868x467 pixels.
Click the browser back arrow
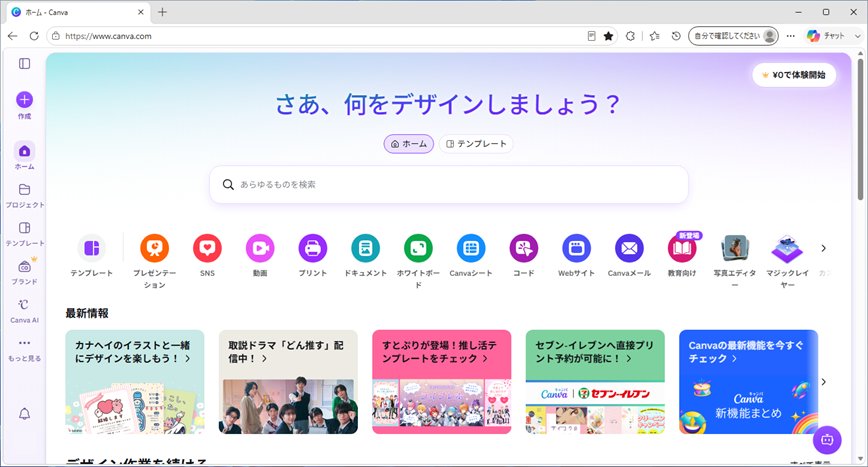13,36
